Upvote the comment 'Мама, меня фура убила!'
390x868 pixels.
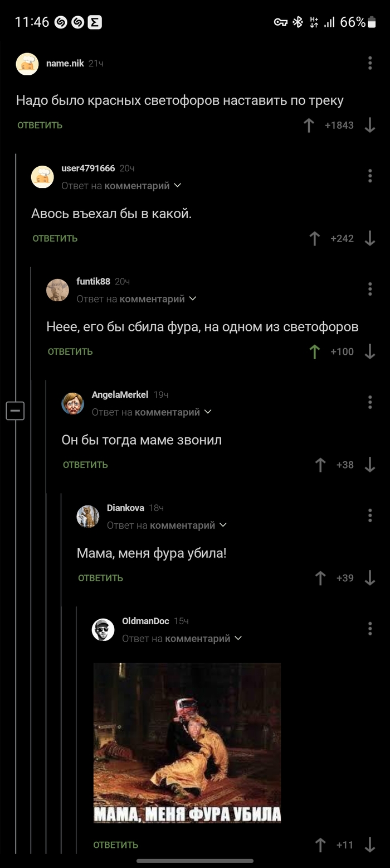click(x=320, y=578)
